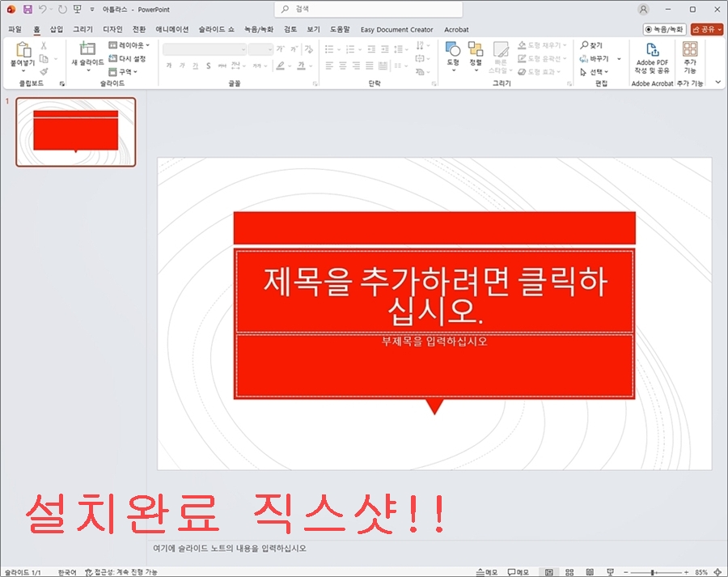Click the zoom slider in the status bar
The width and height of the screenshot is (728, 577).
coord(652,571)
